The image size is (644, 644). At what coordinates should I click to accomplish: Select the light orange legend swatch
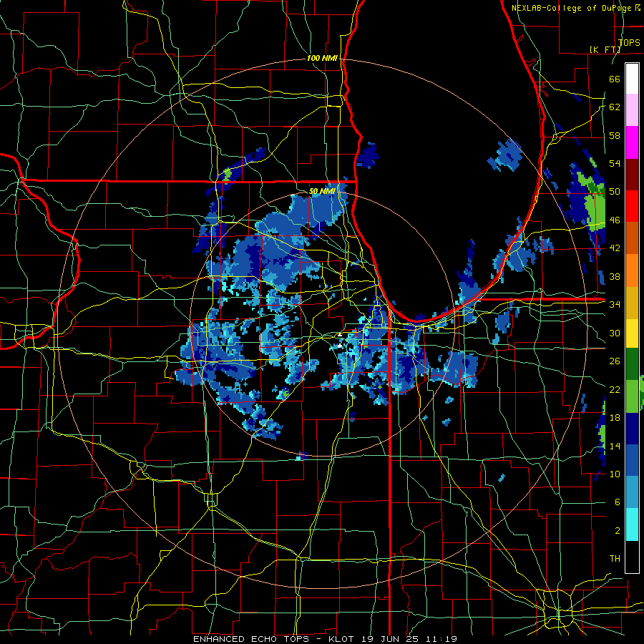632,270
